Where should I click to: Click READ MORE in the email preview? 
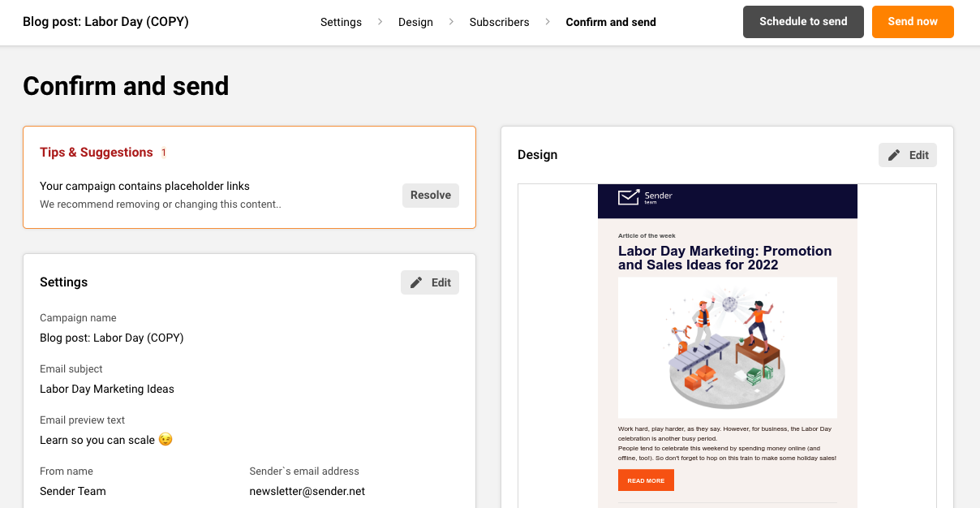click(x=646, y=480)
